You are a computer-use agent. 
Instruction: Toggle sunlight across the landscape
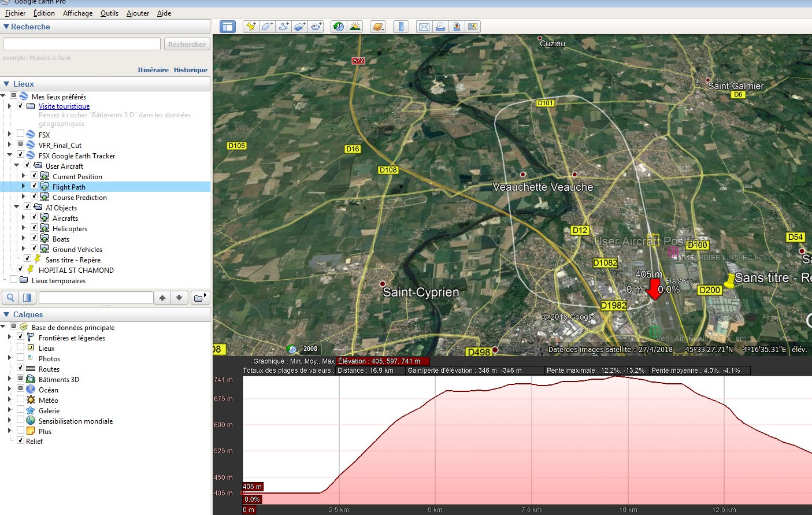[x=355, y=27]
